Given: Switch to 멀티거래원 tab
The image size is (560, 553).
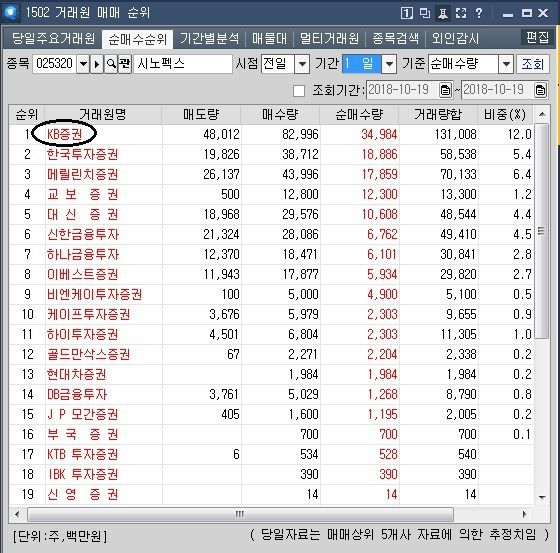Looking at the screenshot, I should tap(329, 38).
